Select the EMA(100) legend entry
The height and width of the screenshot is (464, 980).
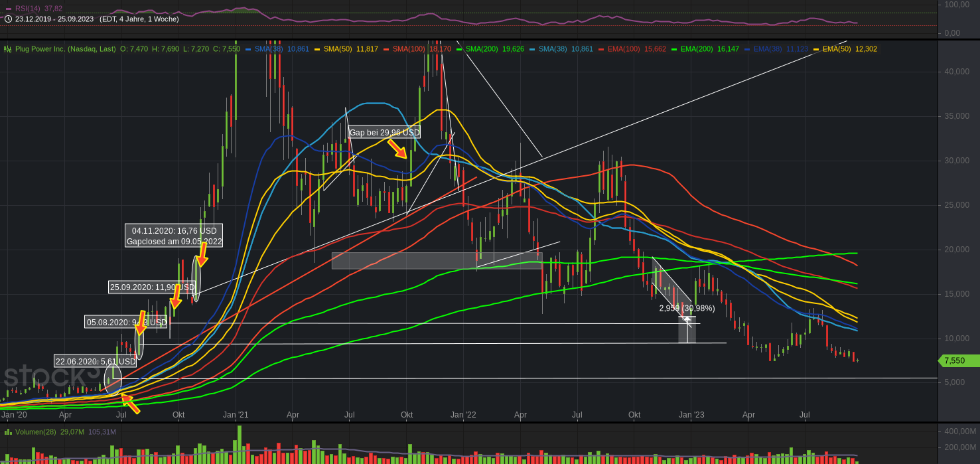(624, 49)
